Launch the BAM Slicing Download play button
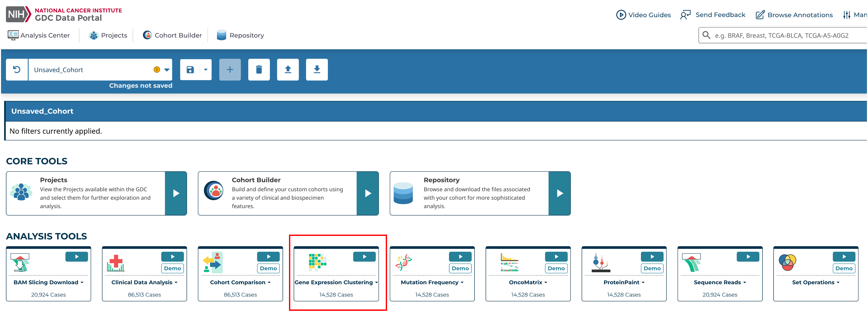The height and width of the screenshot is (311, 868). (76, 257)
